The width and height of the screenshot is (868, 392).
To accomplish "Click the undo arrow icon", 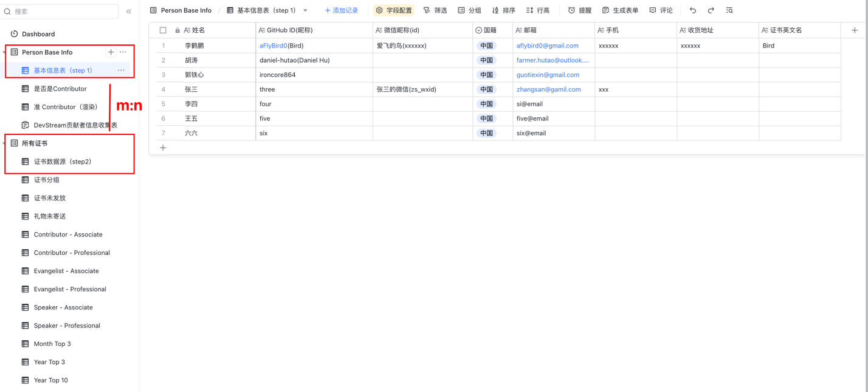I will point(692,10).
